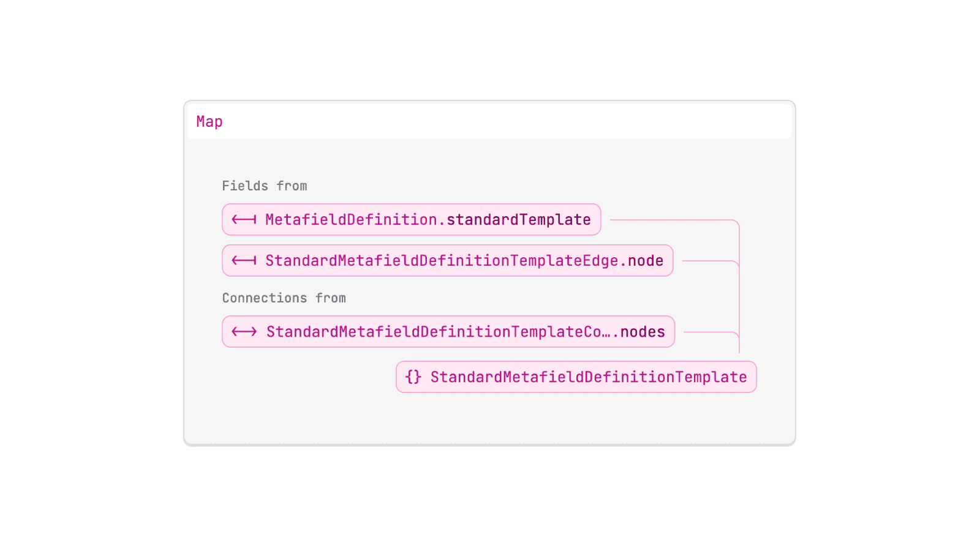The width and height of the screenshot is (980, 551).
Task: Click the empty white Map header bar
Action: pos(489,121)
